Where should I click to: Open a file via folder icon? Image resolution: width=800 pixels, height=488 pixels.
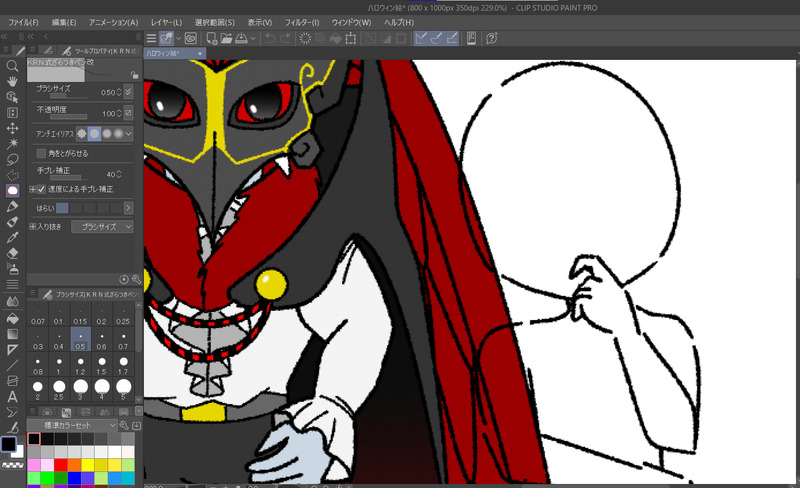tap(227, 38)
